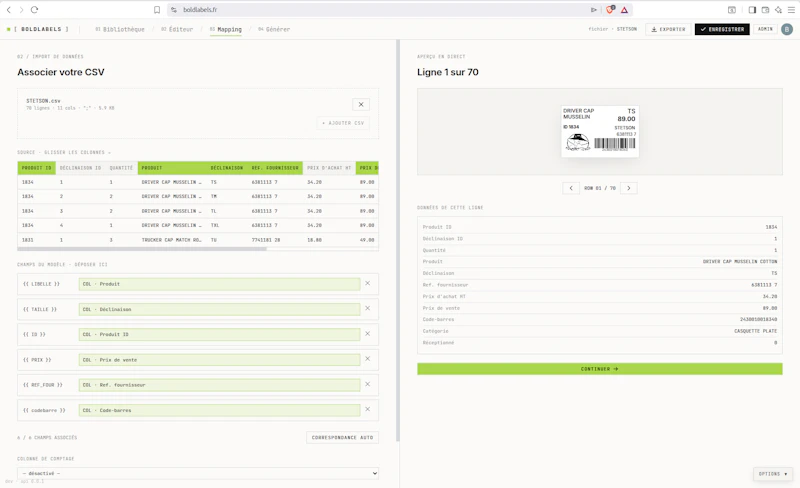Clear the REF_FOUR mapping with its X
800x488 pixels.
[367, 384]
